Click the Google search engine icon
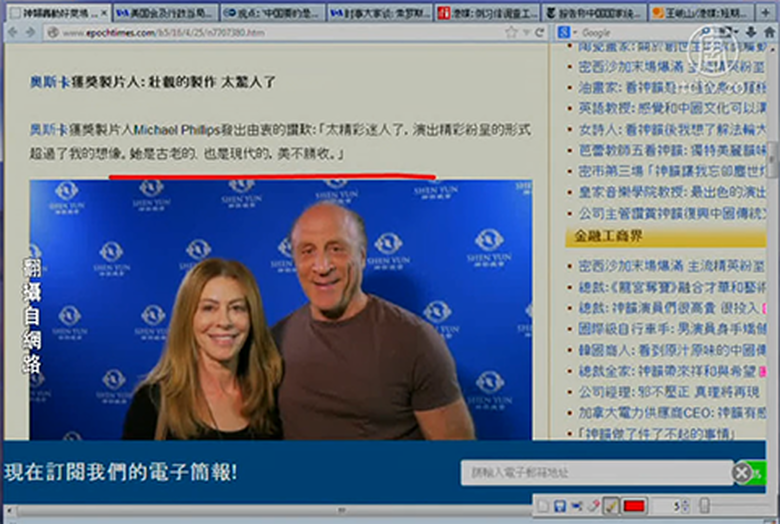This screenshot has width=780, height=524. [x=566, y=32]
